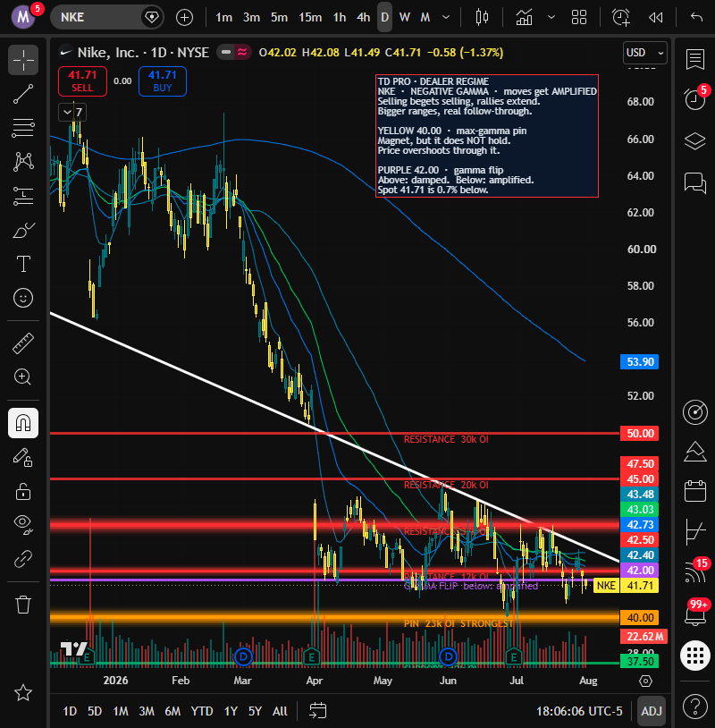
Task: Create an alert with clock-plus icon
Action: [621, 18]
